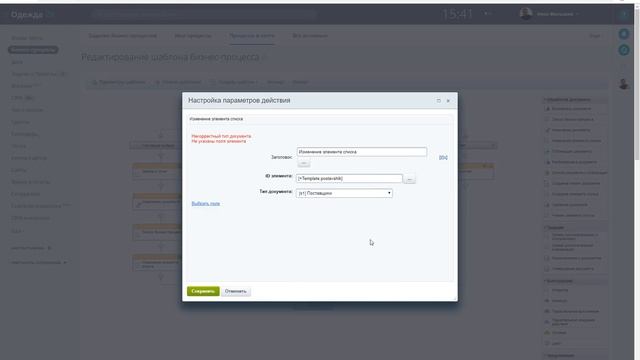Open Группы in the left sidebar
This screenshot has width=640, height=360.
[x=20, y=122]
